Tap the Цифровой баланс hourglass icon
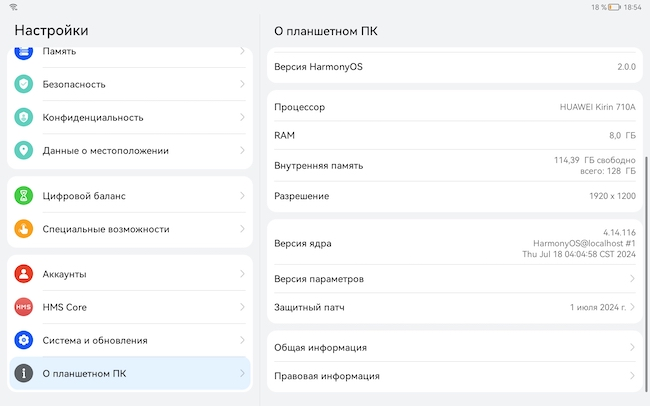This screenshot has height=406, width=650. tap(24, 196)
